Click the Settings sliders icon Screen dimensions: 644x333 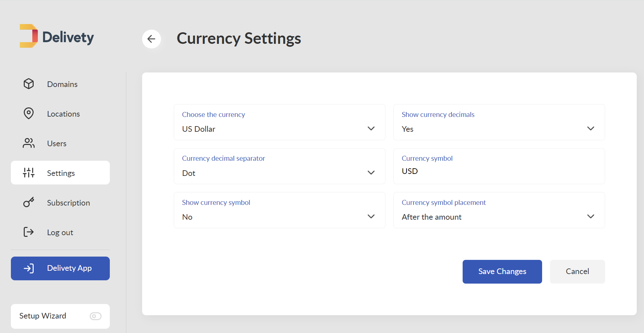click(x=29, y=173)
